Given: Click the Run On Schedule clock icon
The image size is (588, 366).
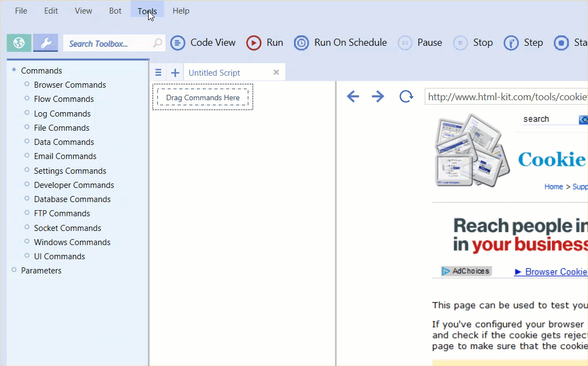Looking at the screenshot, I should pyautogui.click(x=301, y=42).
